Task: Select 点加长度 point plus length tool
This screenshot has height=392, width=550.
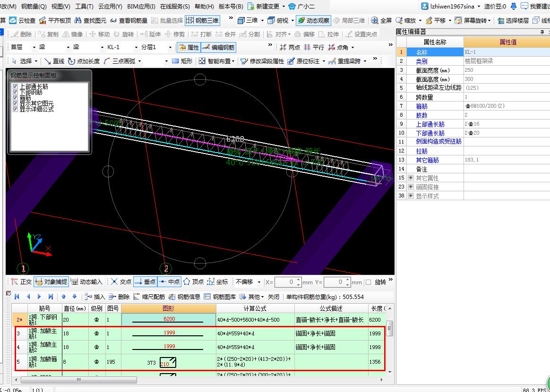Action: pos(84,61)
